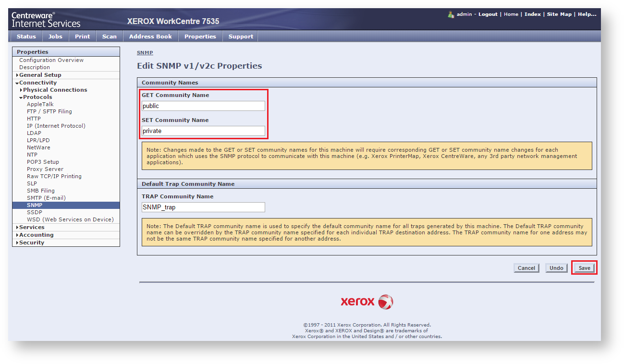Open the Site Map link

[559, 14]
